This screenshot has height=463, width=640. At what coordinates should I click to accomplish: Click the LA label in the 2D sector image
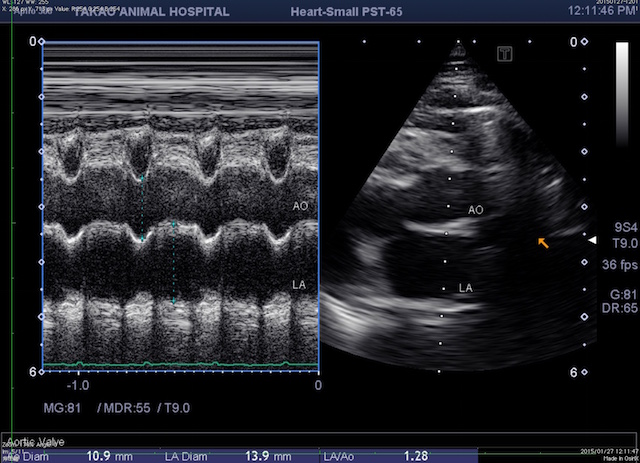465,288
